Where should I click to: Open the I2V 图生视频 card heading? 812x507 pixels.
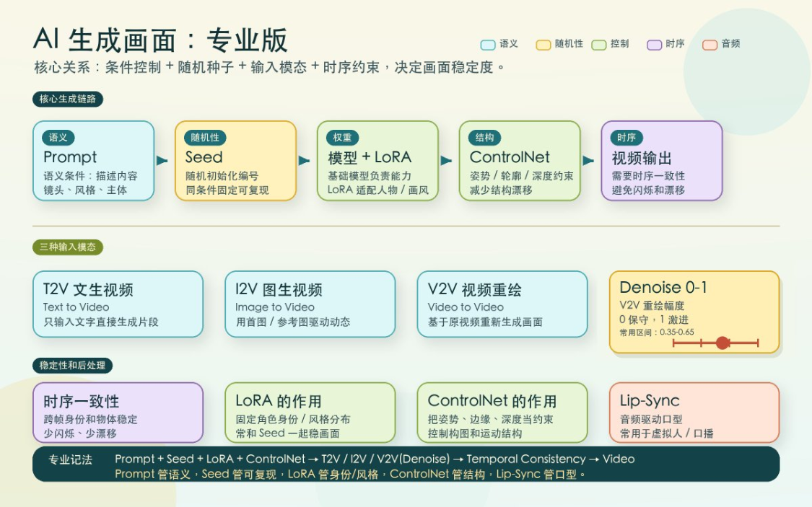pos(279,289)
